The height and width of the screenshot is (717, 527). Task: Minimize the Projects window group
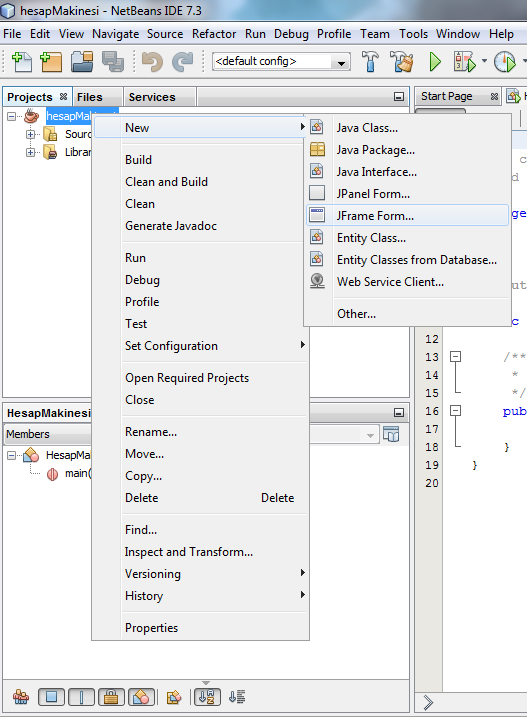[399, 96]
